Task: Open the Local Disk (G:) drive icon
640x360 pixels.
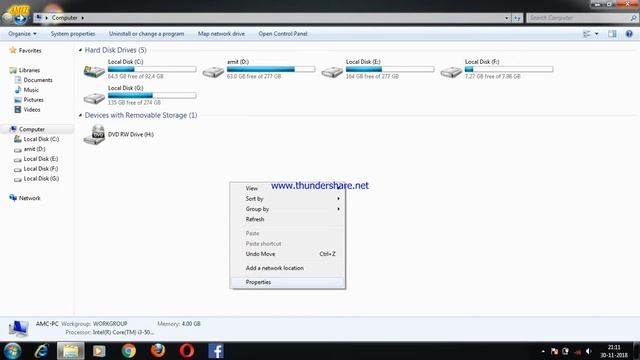Action: click(x=94, y=98)
